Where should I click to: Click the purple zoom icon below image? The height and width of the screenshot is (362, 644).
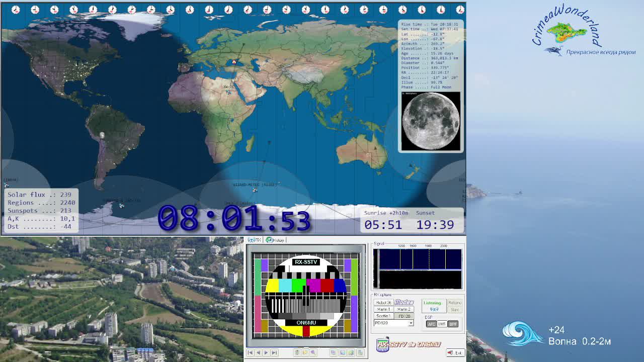(x=313, y=352)
